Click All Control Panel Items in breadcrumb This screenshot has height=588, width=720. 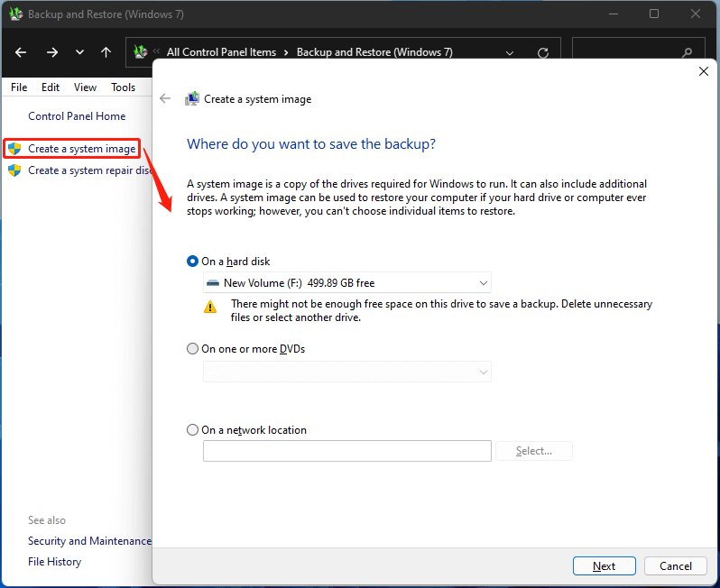[x=221, y=52]
